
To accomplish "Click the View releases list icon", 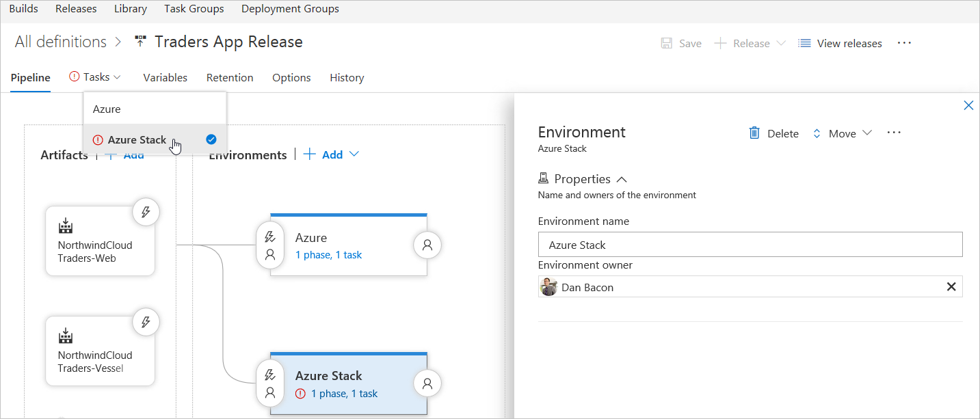I will point(805,43).
